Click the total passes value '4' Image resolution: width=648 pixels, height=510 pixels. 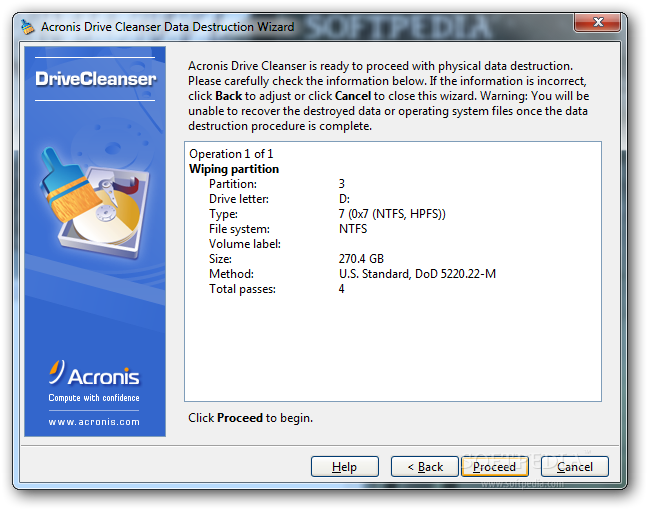[341, 289]
